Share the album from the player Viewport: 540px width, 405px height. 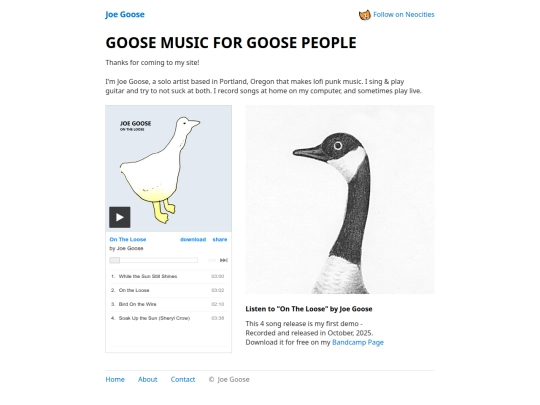click(220, 239)
